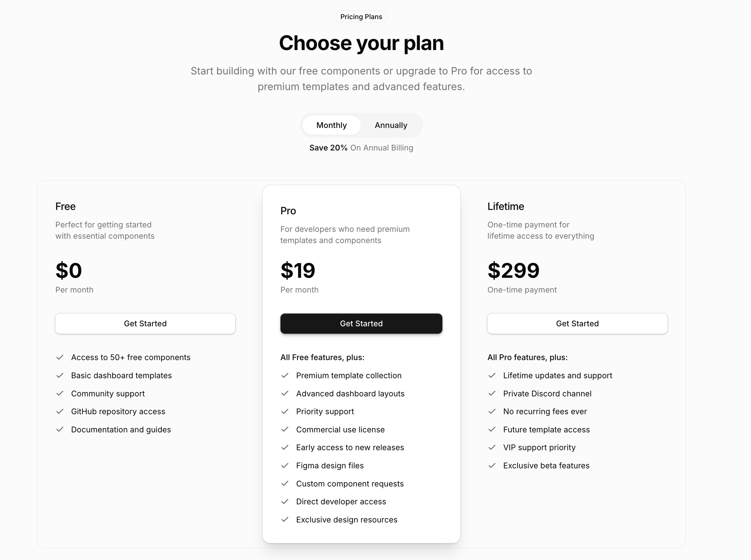The width and height of the screenshot is (751, 560).
Task: Click Get Started under the Pro plan
Action: tap(361, 323)
